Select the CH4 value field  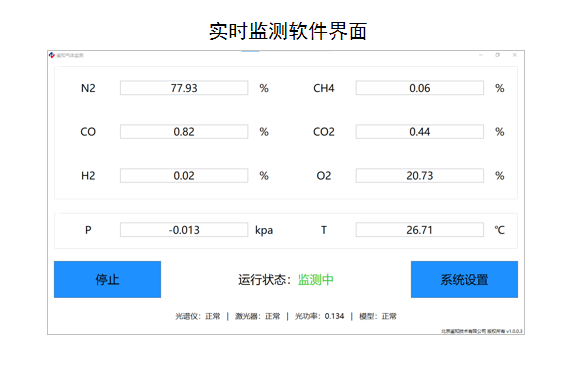(x=420, y=88)
